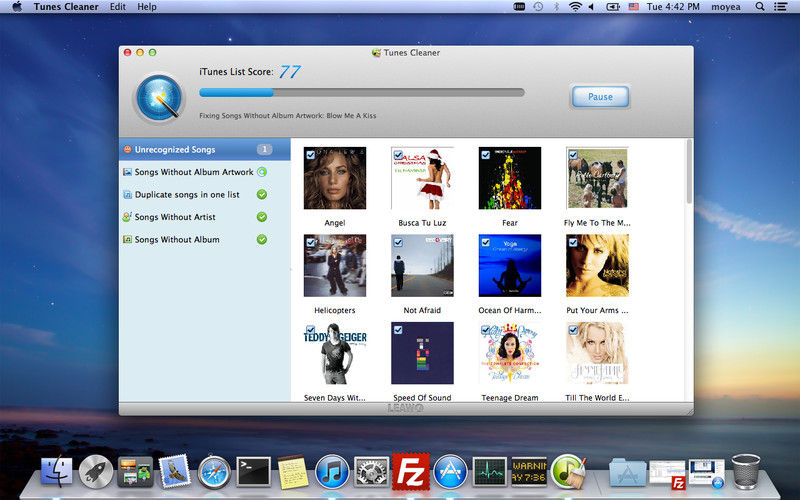The image size is (800, 500).
Task: Open the Edit menu
Action: 117,7
